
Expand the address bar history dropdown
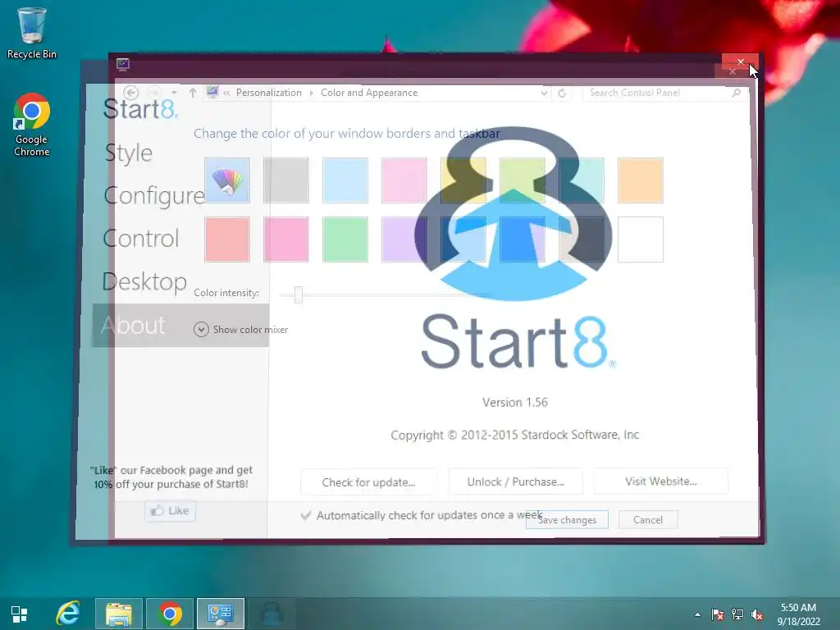tap(545, 94)
